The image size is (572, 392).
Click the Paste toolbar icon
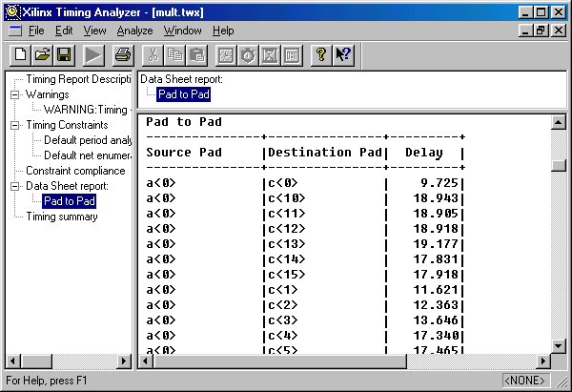(x=196, y=55)
